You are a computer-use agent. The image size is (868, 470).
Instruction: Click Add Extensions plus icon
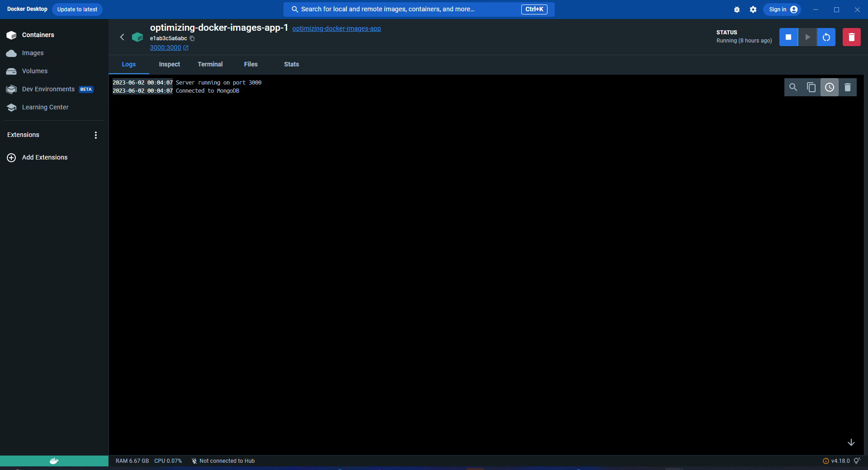coord(11,158)
